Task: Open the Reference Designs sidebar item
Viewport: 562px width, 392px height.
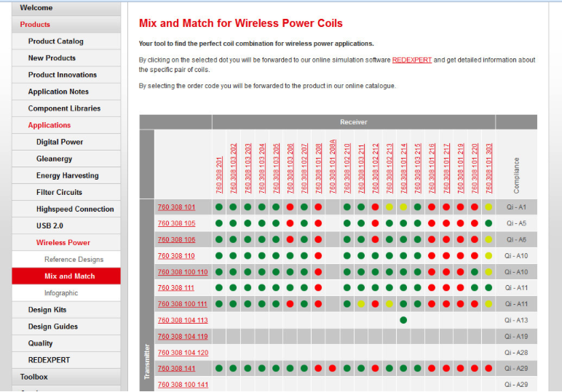Action: point(74,260)
